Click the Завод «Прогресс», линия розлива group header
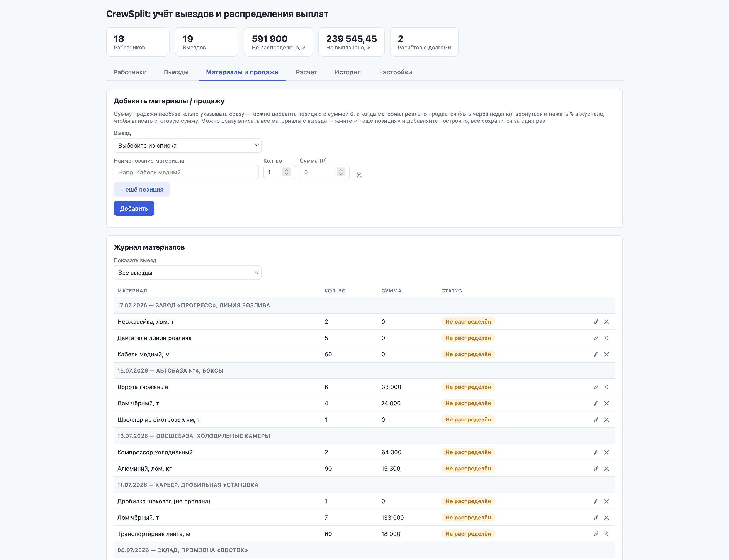 364,305
